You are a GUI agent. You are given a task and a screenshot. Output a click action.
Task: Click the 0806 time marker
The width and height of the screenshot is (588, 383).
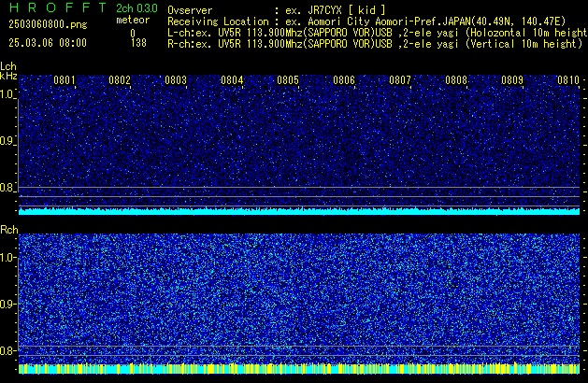tap(344, 80)
